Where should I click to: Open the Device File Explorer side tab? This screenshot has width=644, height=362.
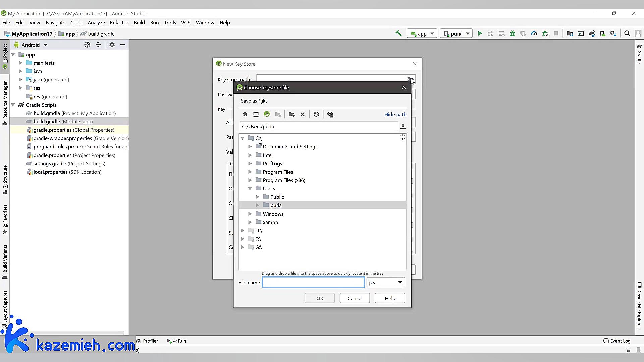coord(639,305)
